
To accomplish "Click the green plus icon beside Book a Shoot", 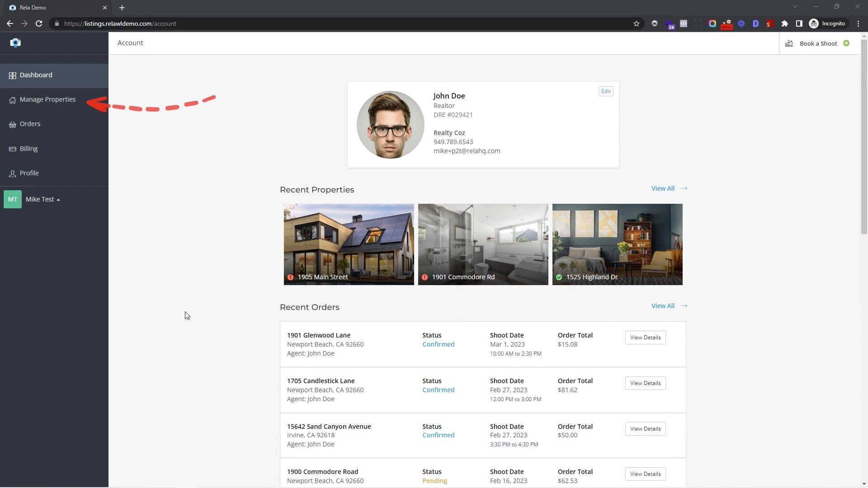I will tap(847, 43).
